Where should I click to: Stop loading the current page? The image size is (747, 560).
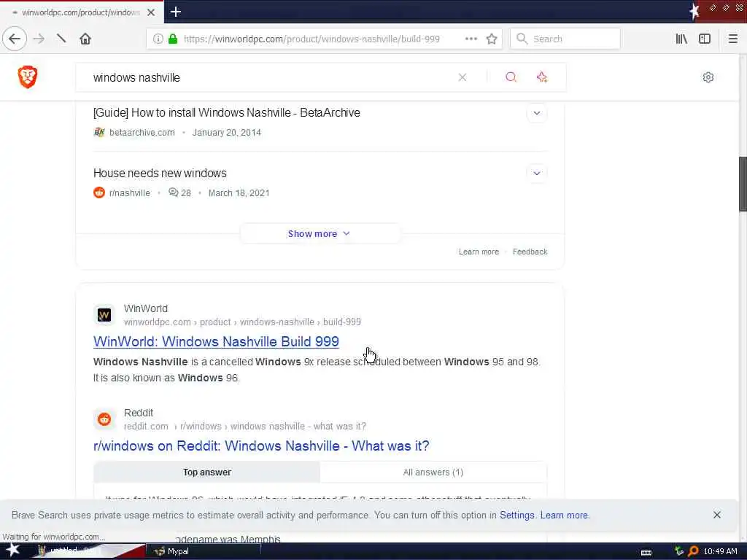(x=61, y=39)
